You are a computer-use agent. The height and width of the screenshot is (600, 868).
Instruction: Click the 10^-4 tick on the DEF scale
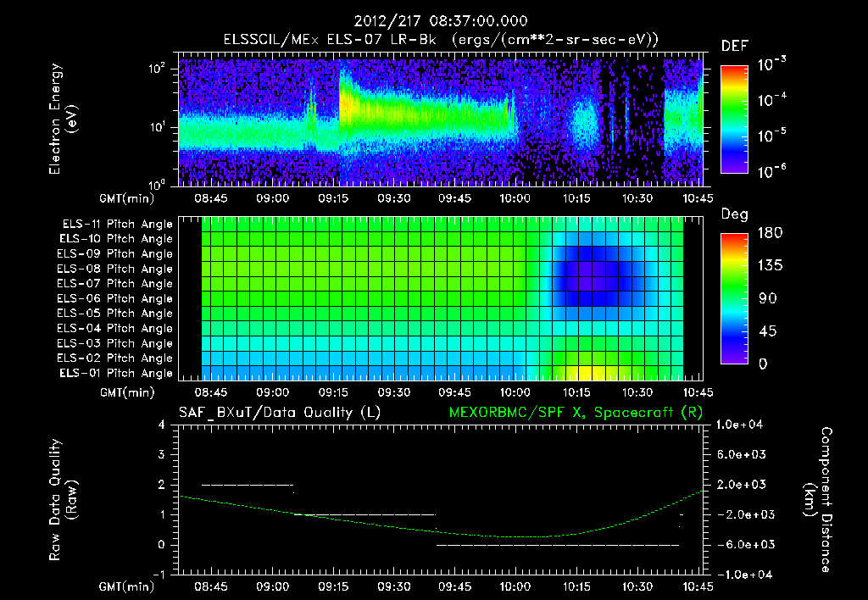771,99
